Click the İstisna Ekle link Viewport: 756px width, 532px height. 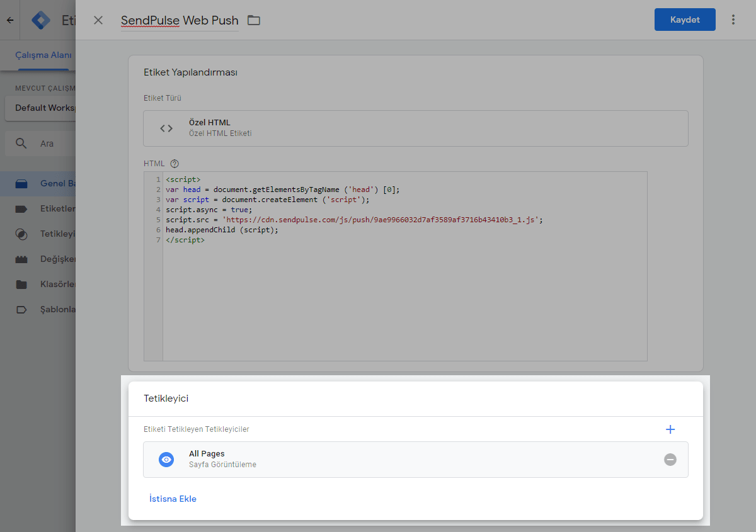[173, 499]
